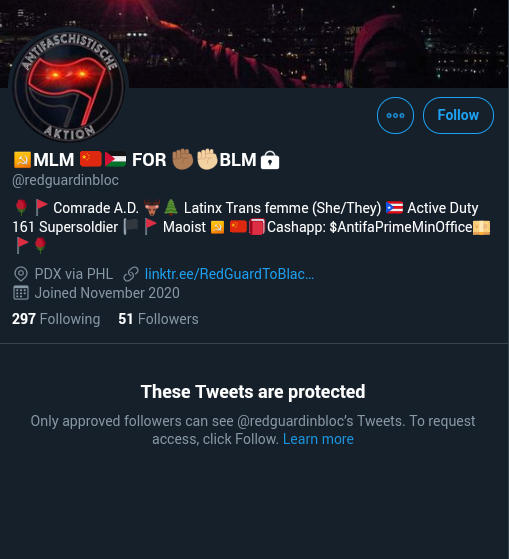Open the linktr.ee/RedGuardToBlac link
509x559 pixels.
point(229,274)
